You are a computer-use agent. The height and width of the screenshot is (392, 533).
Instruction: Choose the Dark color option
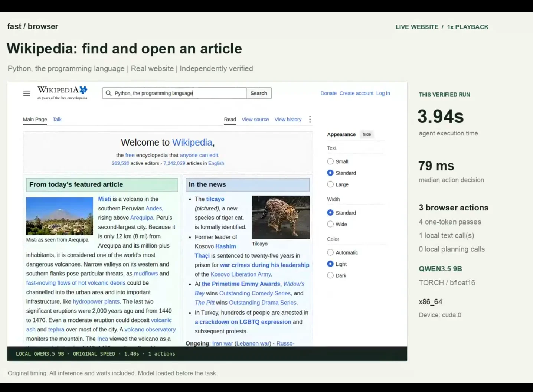330,275
